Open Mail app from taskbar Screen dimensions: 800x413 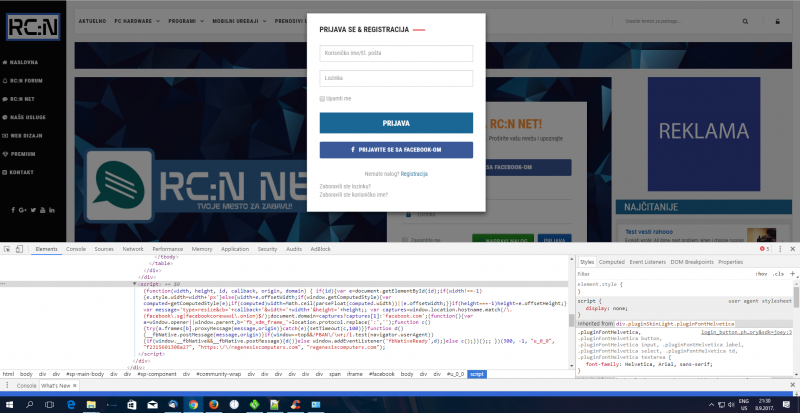153,405
